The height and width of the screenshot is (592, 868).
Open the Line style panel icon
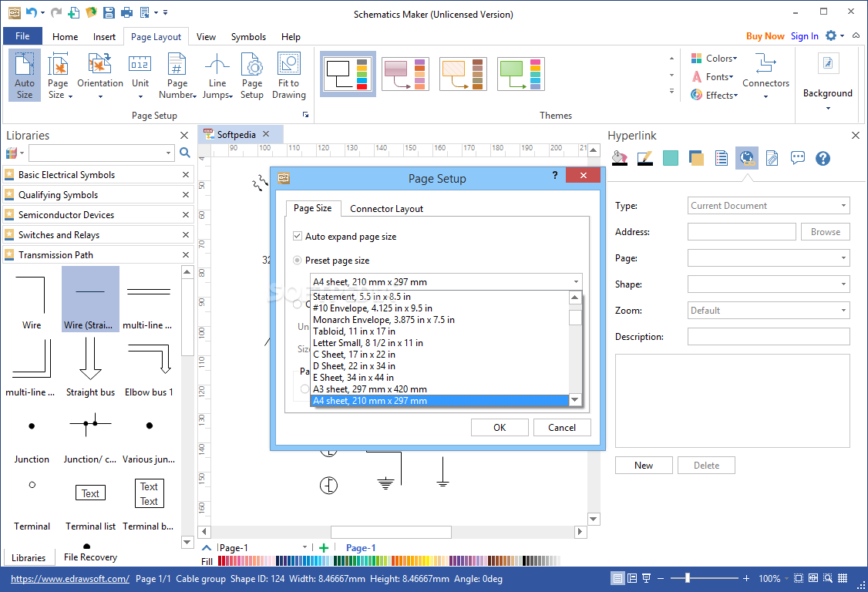tap(645, 158)
